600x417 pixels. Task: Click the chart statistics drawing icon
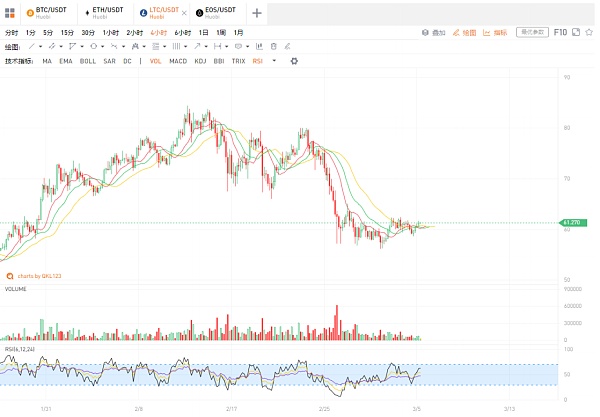259,46
